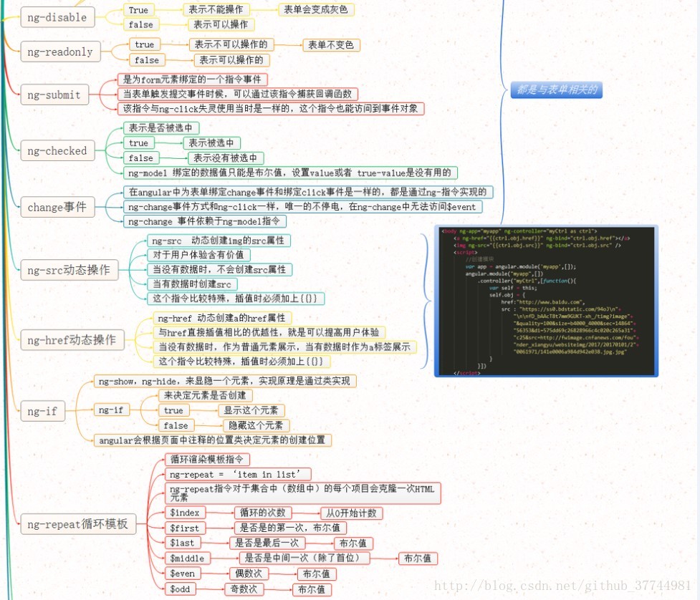Image resolution: width=700 pixels, height=600 pixels.
Task: Click 表示可以操作的 node under ng-readonly
Action: click(231, 59)
